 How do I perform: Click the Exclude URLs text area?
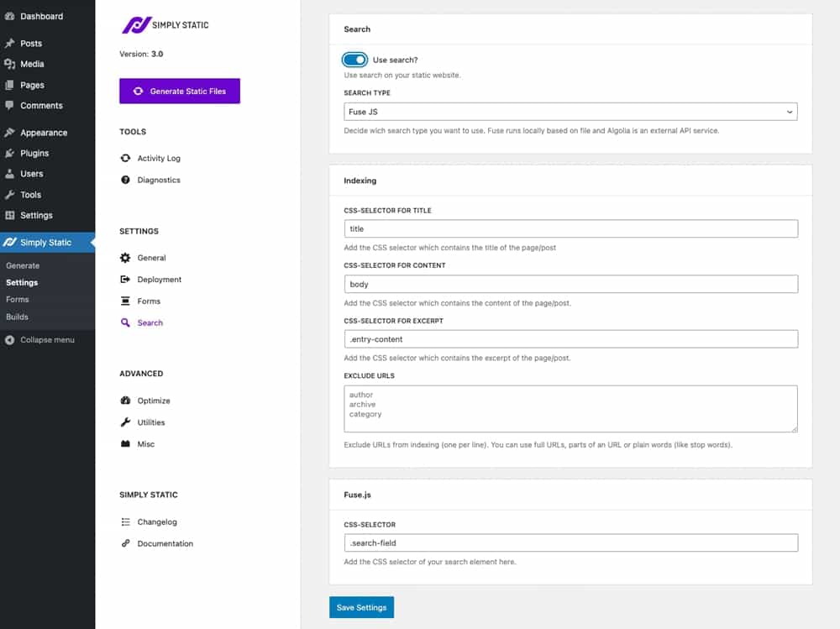tap(570, 409)
